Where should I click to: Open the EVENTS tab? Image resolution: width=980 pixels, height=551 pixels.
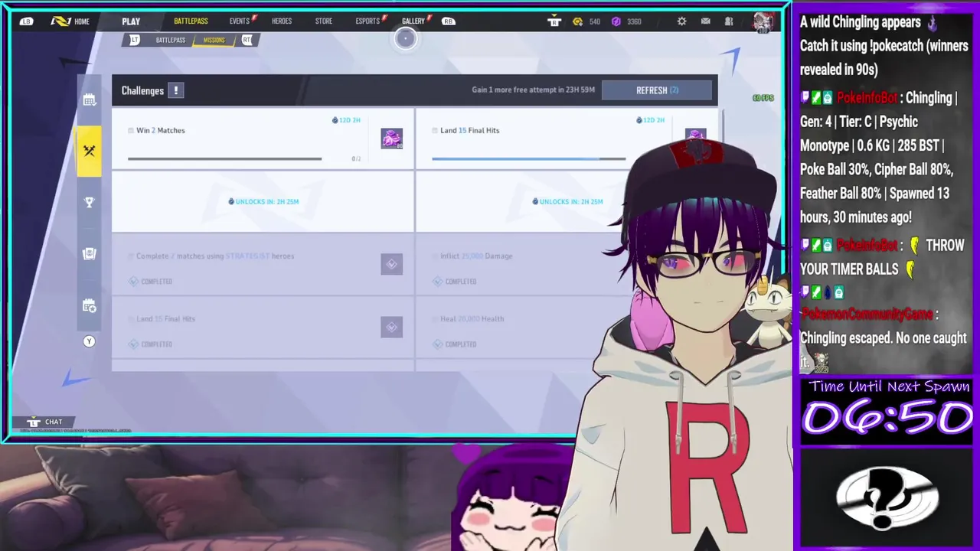click(x=240, y=21)
